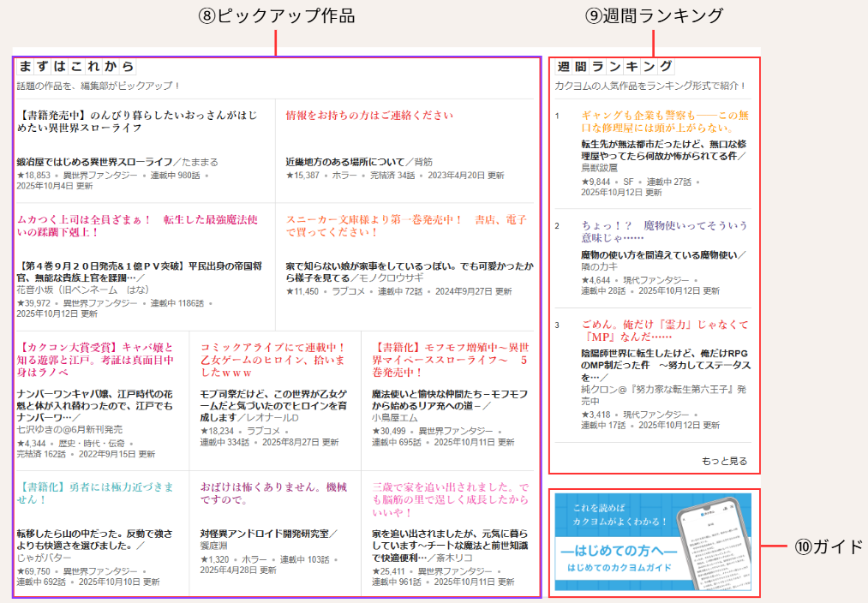Click the おばけは怖くありません catchphrase
Viewport: 868px width, 603px height.
tap(273, 493)
